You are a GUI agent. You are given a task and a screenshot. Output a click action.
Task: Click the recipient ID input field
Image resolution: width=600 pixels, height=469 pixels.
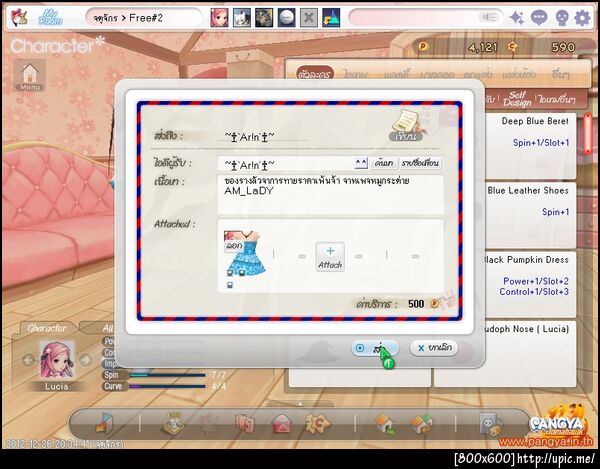[x=286, y=163]
